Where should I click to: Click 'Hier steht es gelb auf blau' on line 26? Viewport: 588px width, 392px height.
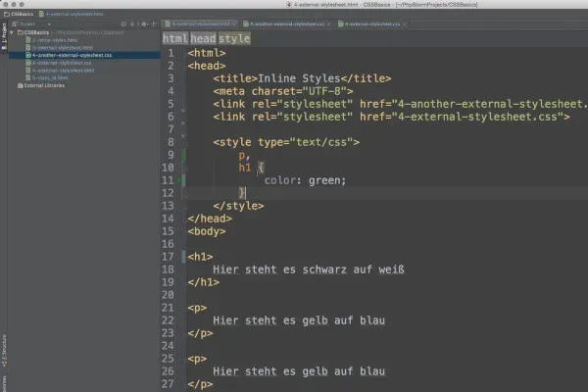(x=299, y=371)
